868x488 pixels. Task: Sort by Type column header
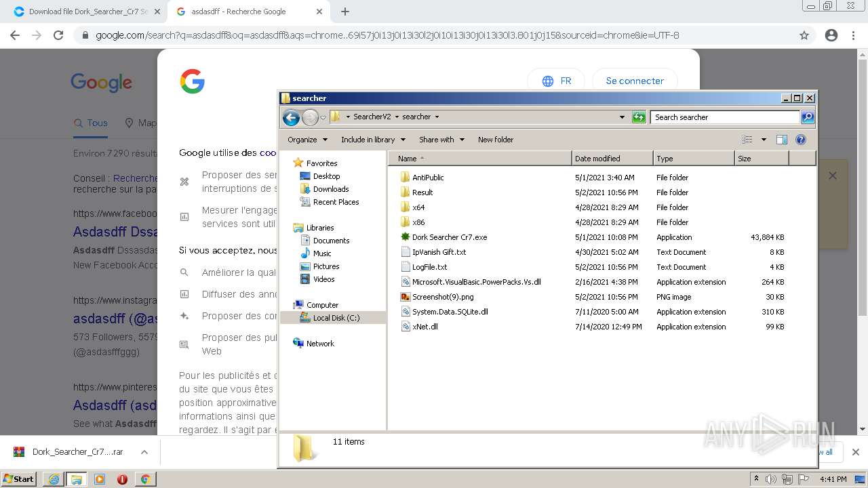click(694, 159)
